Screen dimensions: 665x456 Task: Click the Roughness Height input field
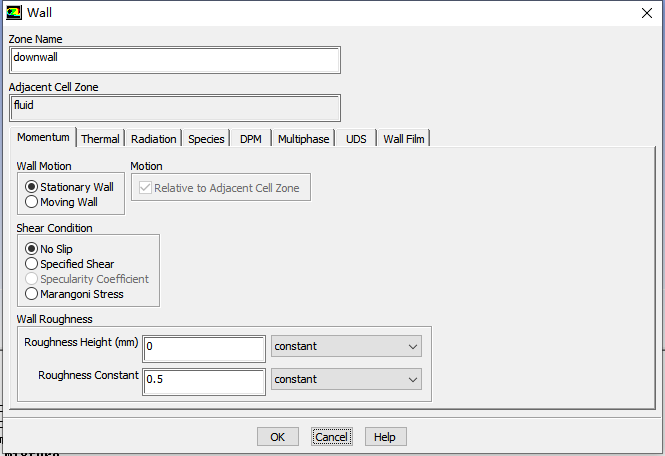point(204,347)
